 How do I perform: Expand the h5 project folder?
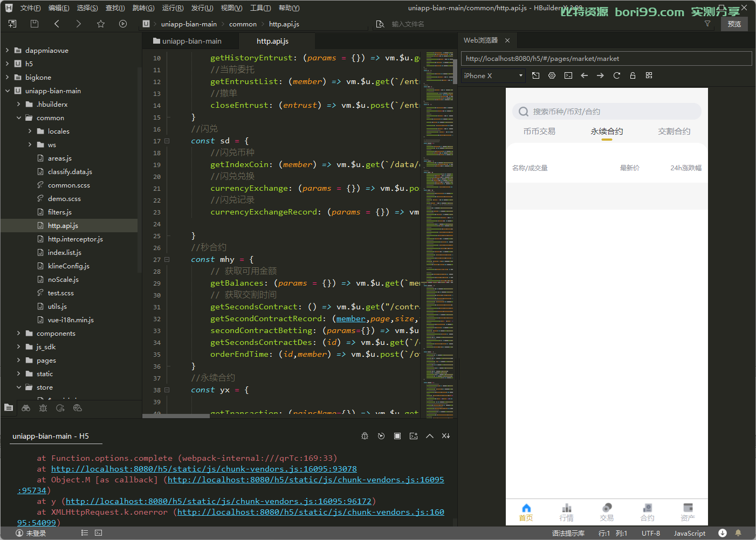pyautogui.click(x=8, y=64)
